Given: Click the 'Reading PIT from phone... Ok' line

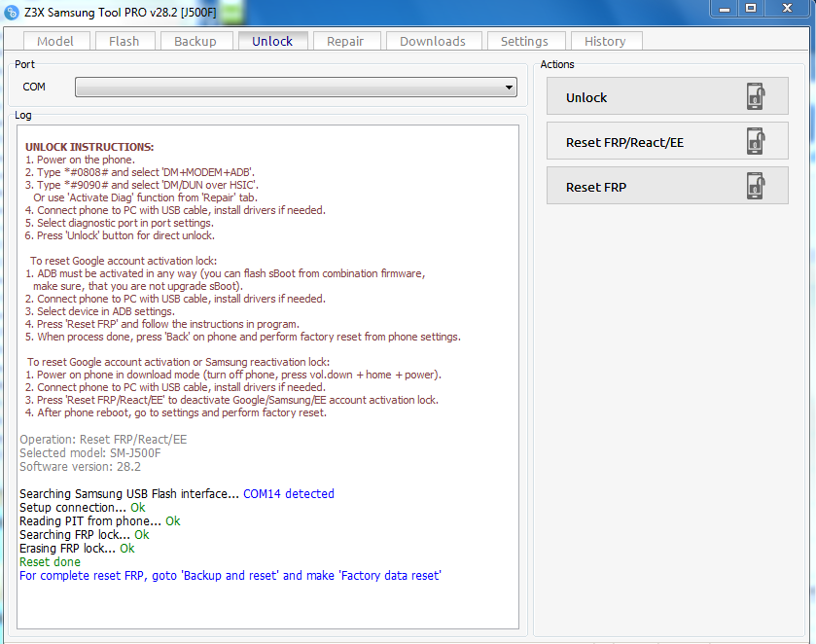Looking at the screenshot, I should click(100, 521).
